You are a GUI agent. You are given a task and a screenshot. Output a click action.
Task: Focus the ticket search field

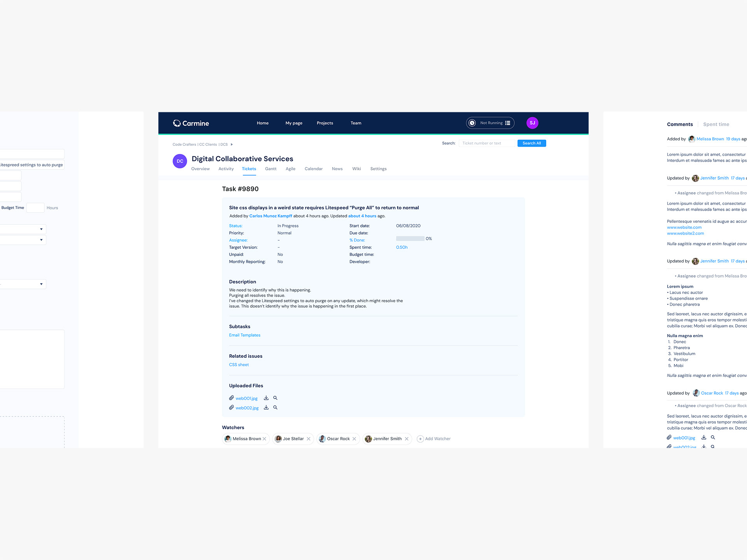pos(487,143)
